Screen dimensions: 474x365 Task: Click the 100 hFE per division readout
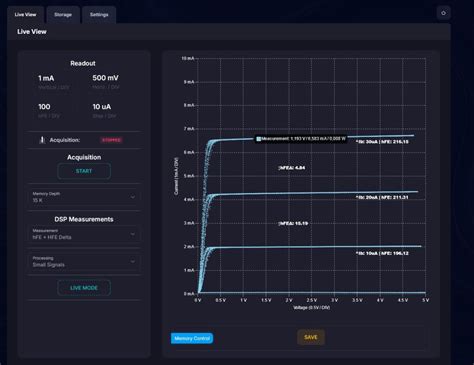[x=44, y=107]
